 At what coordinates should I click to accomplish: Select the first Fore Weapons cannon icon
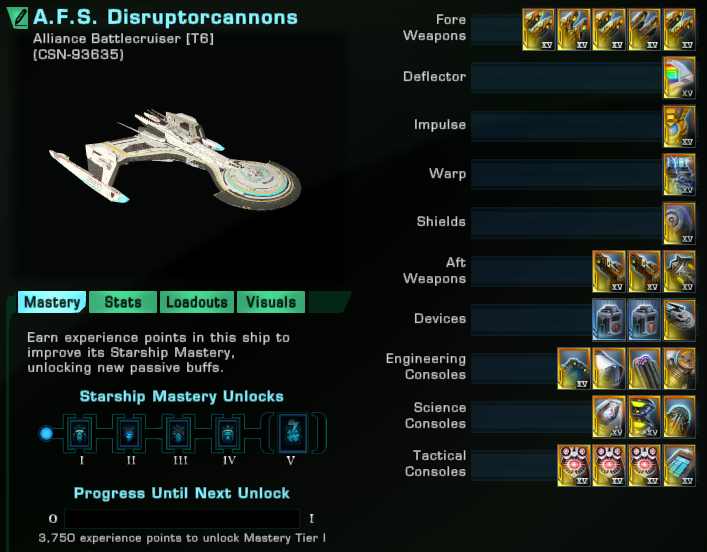[538, 29]
